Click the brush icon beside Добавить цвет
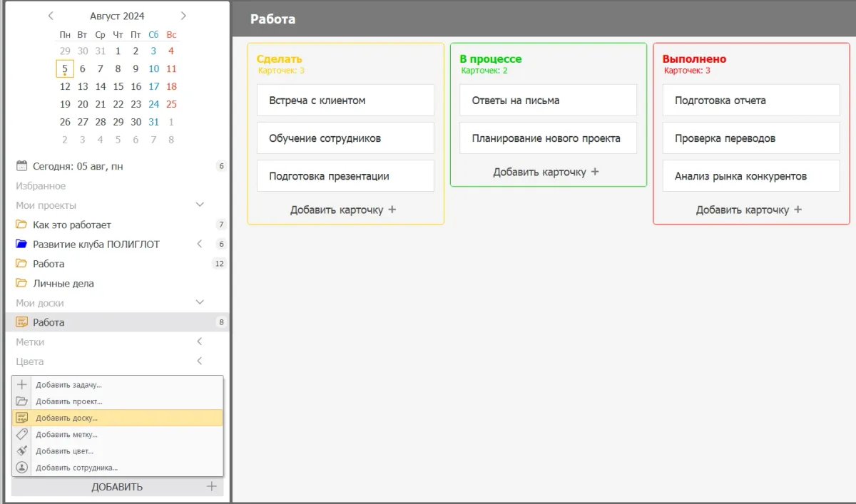 [x=21, y=451]
